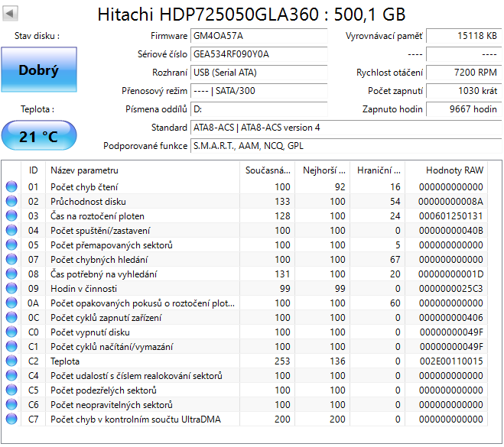
Task: Click status orb for Počet neopravitelných sektorů
Action: pyautogui.click(x=11, y=405)
